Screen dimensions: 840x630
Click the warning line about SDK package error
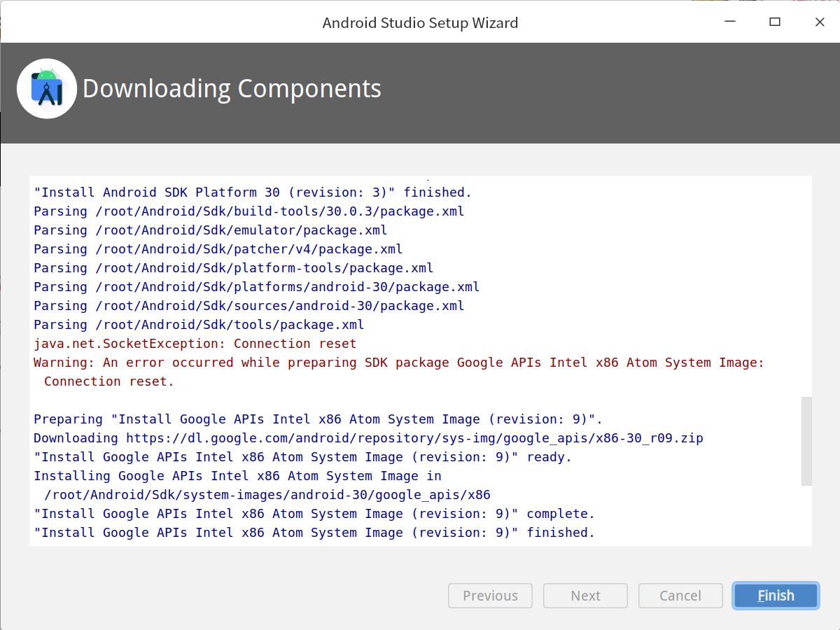[399, 363]
